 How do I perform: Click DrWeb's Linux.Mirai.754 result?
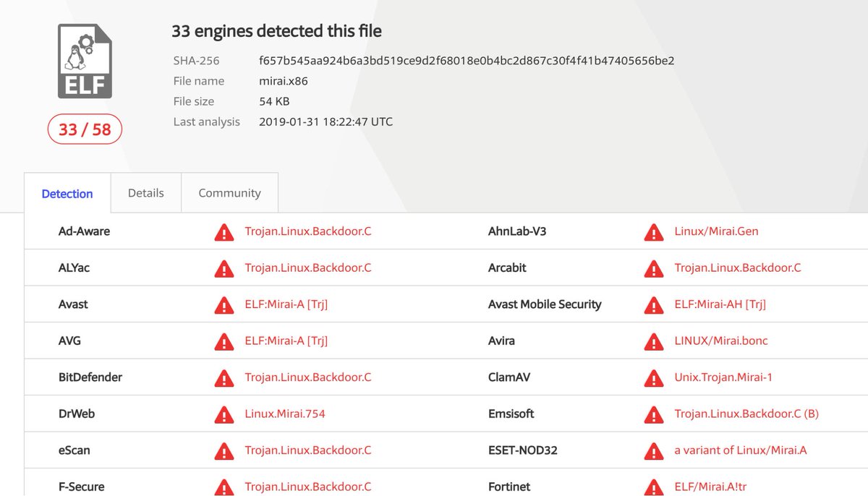click(x=285, y=414)
